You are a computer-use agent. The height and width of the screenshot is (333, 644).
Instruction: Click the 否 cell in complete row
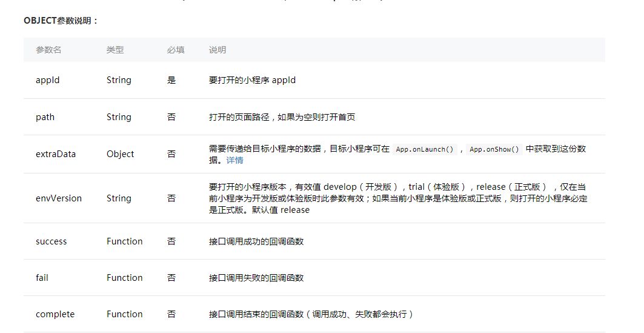[171, 314]
